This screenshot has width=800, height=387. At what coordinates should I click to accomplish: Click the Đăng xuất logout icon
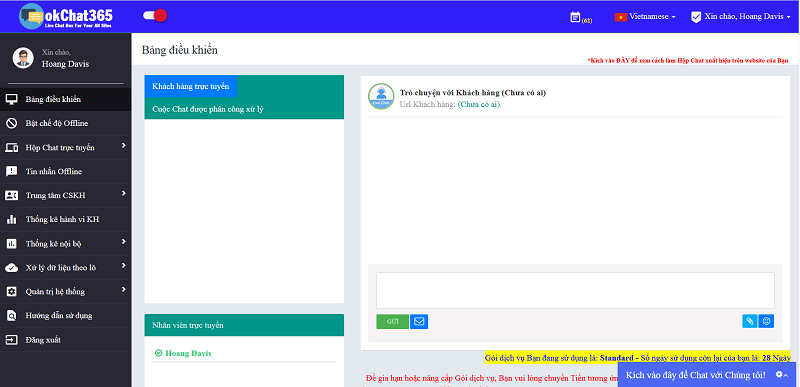click(x=12, y=340)
